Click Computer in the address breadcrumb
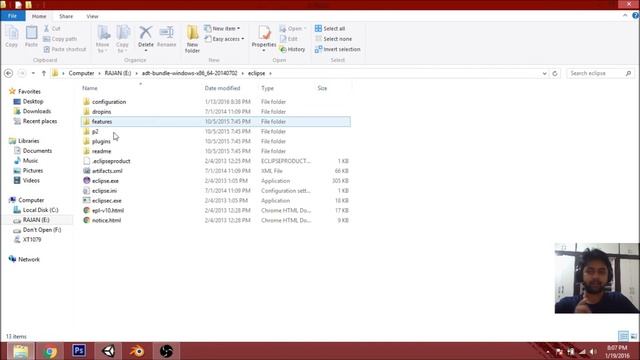Viewport: 640px width, 360px height. pyautogui.click(x=81, y=73)
